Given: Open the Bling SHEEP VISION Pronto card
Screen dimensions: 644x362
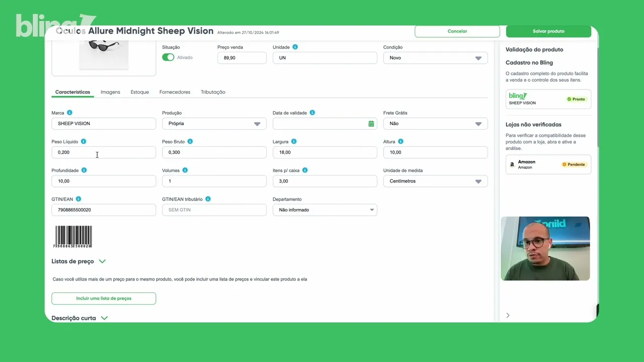Looking at the screenshot, I should tap(548, 99).
